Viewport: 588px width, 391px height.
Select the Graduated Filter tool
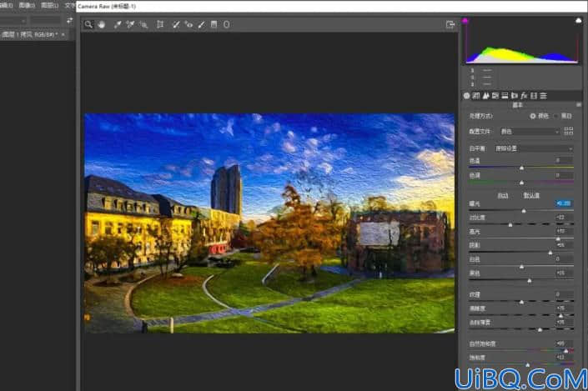tap(214, 24)
